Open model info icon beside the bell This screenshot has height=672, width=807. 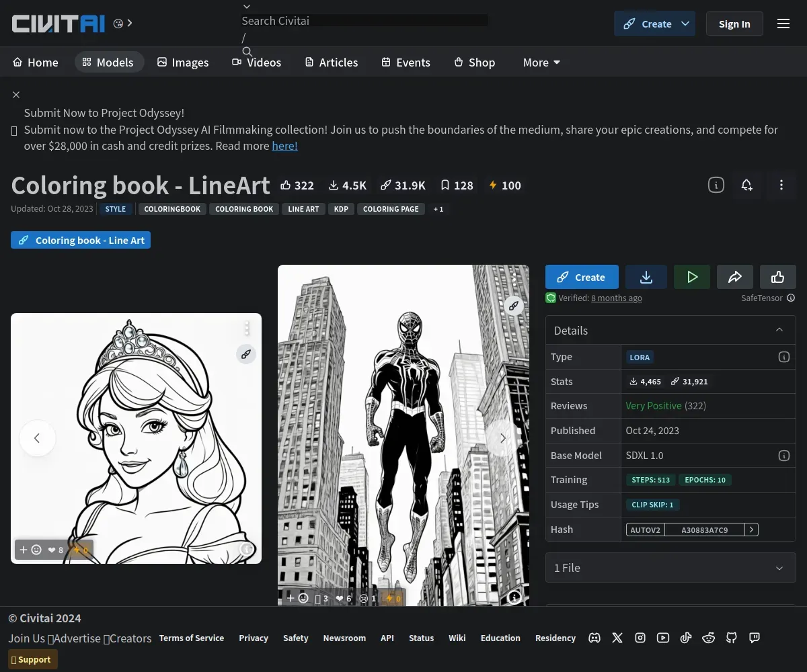[x=716, y=185]
